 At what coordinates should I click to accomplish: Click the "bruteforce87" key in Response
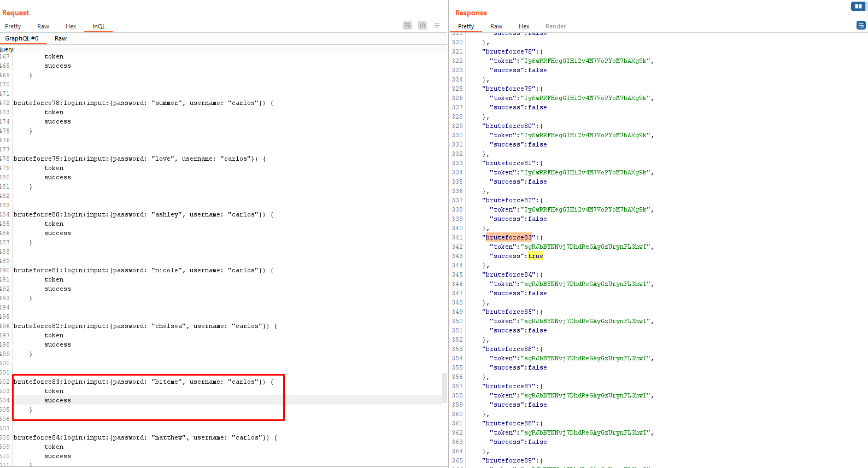click(509, 386)
